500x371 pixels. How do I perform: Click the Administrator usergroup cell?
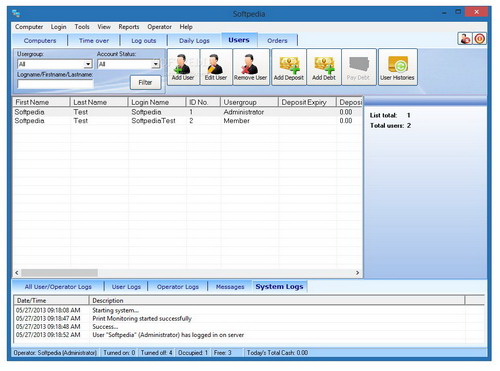pos(244,112)
